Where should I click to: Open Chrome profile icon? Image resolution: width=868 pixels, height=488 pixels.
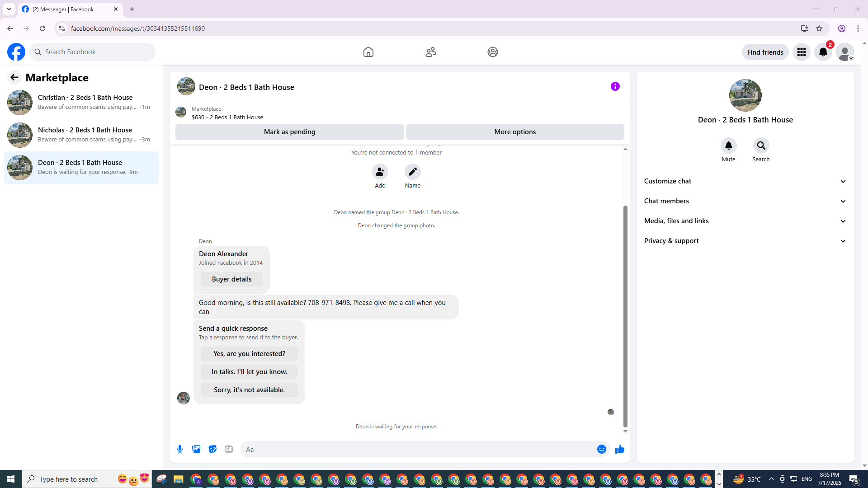(842, 28)
